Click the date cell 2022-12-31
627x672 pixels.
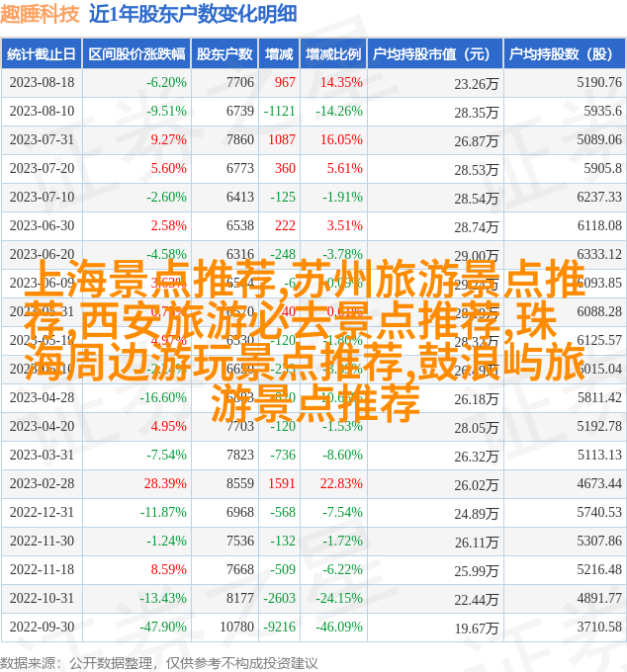pos(42,513)
